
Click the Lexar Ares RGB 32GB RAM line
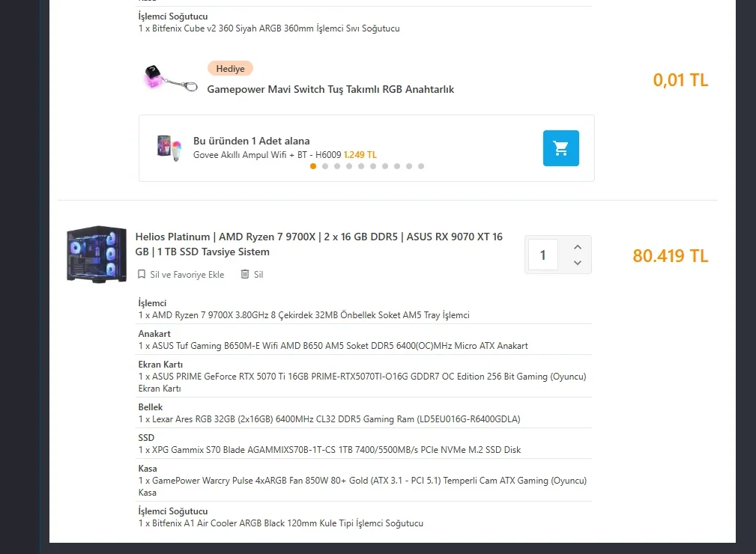(x=330, y=419)
